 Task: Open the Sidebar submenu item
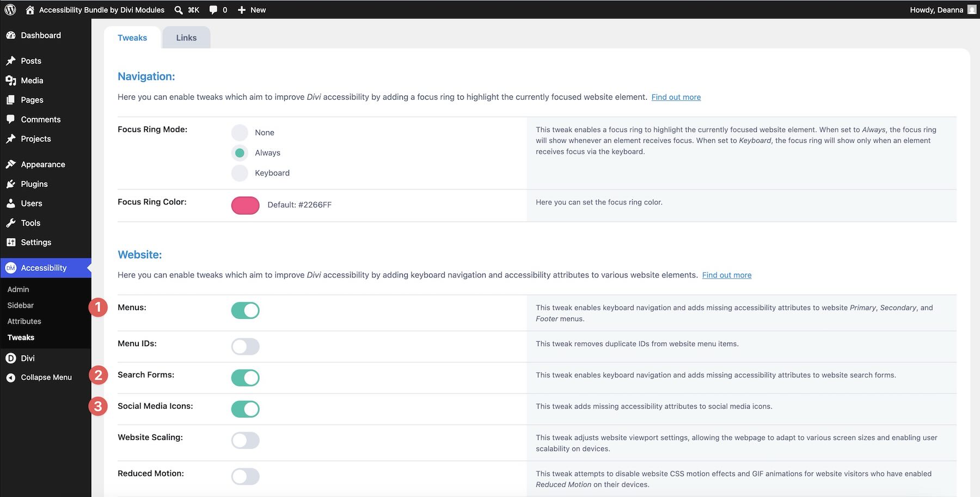[x=21, y=305]
